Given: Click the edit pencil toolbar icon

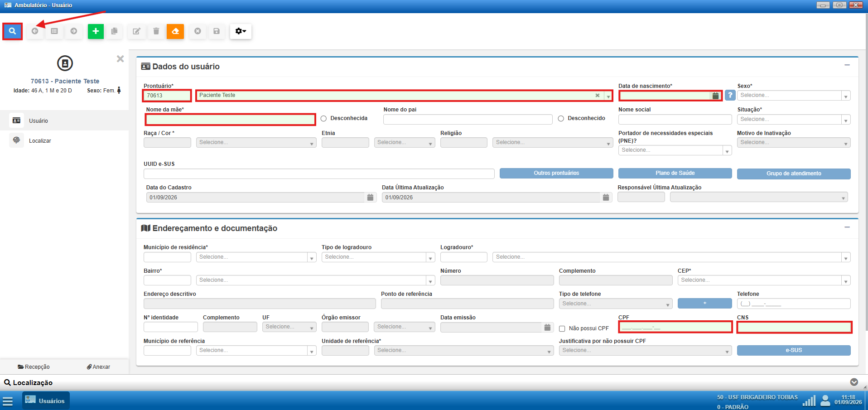Looking at the screenshot, I should [x=136, y=31].
